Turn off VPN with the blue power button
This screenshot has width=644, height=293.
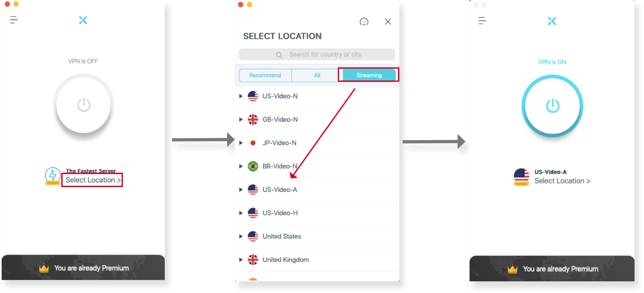tap(552, 106)
